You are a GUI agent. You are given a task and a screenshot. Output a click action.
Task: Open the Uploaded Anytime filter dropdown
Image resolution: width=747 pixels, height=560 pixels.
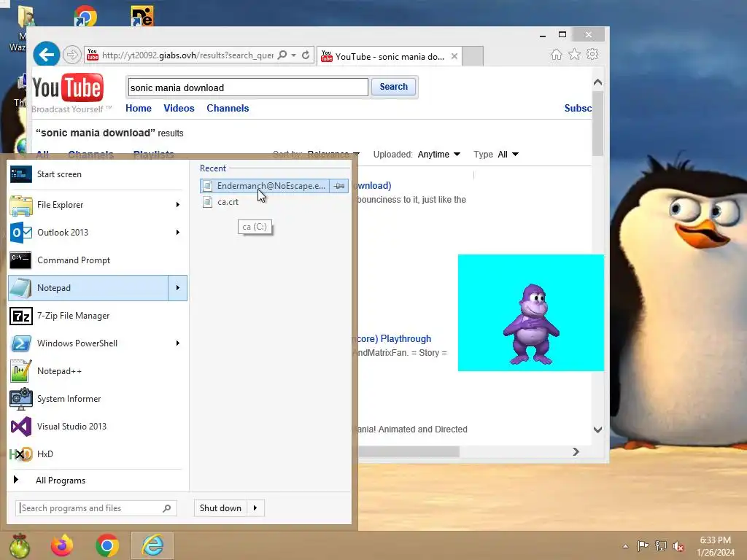pyautogui.click(x=438, y=155)
